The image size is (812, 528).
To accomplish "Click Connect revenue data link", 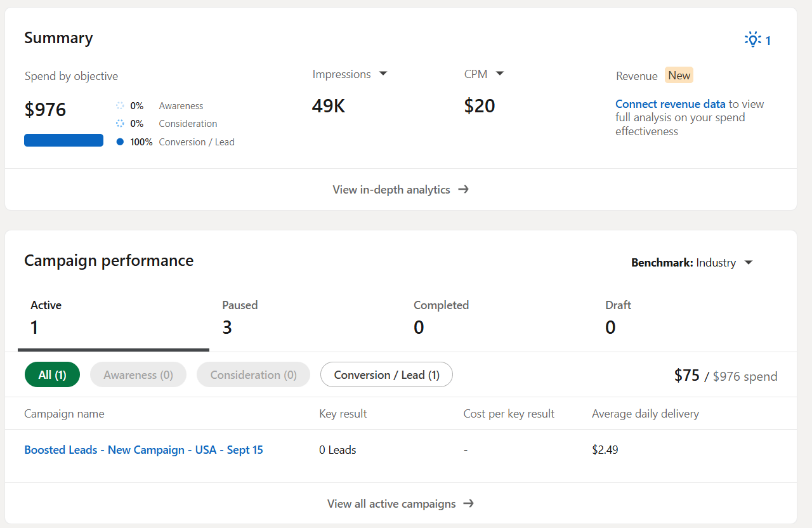I will coord(671,103).
